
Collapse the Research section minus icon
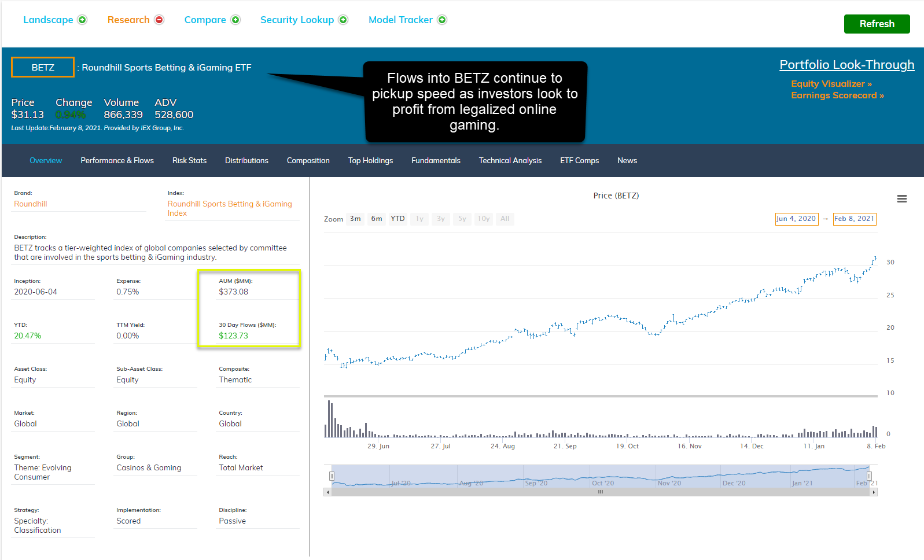pos(159,20)
